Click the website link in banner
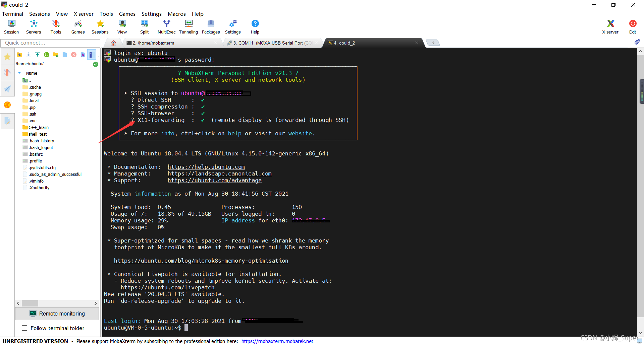Image resolution: width=644 pixels, height=345 pixels. click(300, 133)
